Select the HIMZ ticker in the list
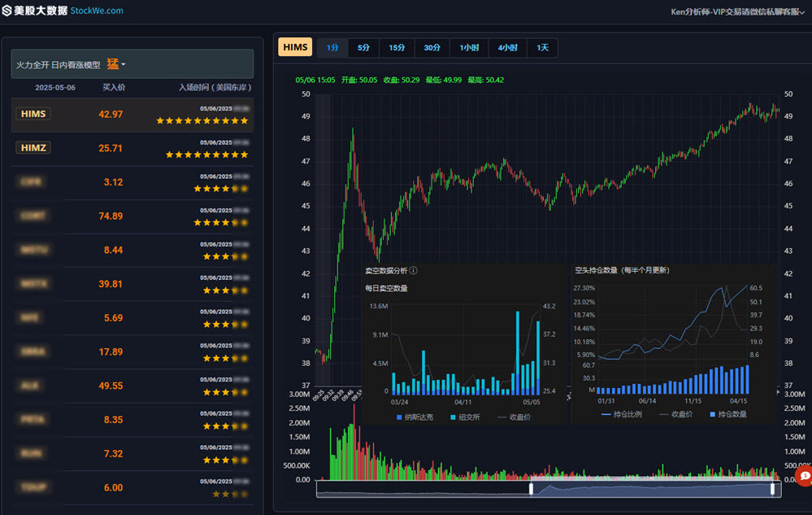Image resolution: width=812 pixels, height=515 pixels. tap(33, 148)
